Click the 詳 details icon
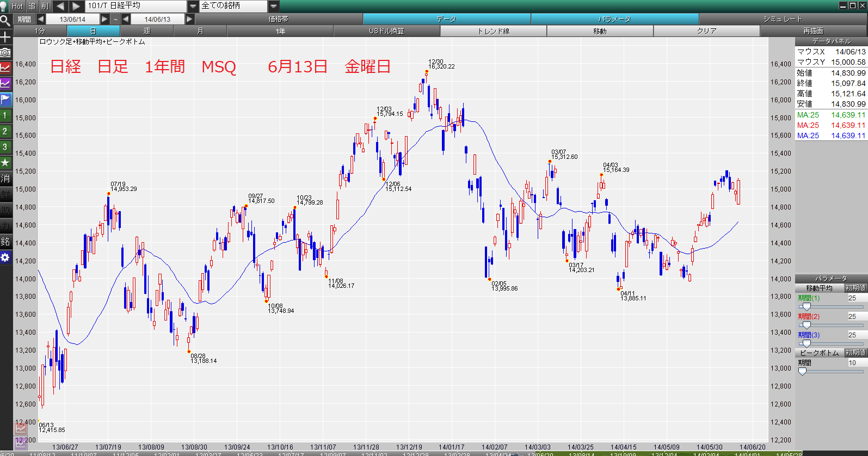The image size is (868, 456). click(5, 194)
